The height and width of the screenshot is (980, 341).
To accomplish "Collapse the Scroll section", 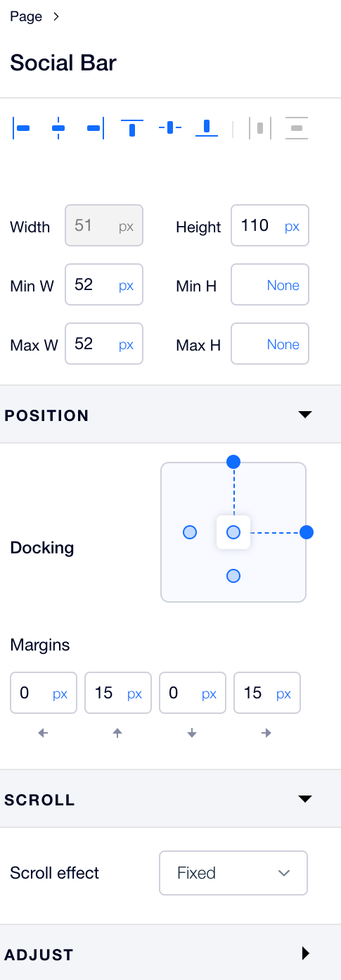I will [x=304, y=799].
